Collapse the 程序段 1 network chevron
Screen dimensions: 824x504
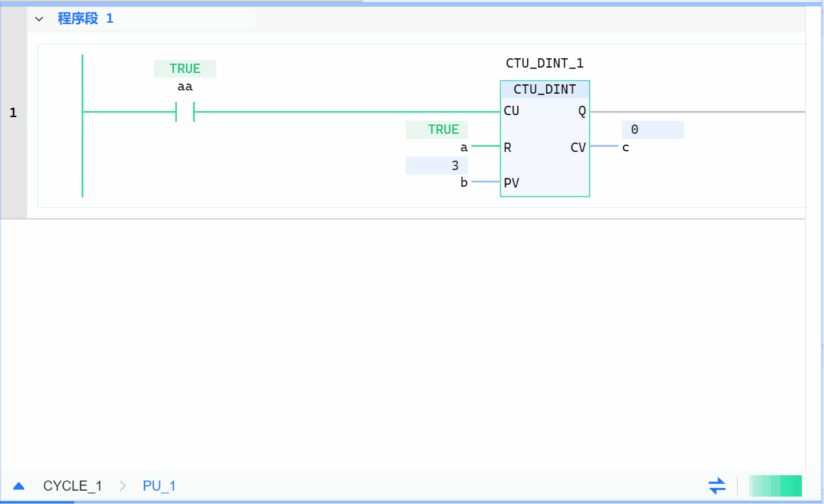(x=39, y=19)
